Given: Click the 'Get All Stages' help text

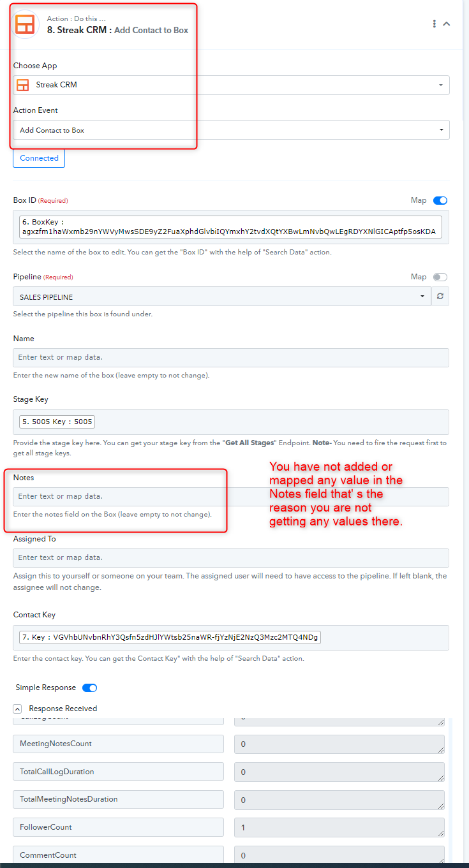Looking at the screenshot, I should pyautogui.click(x=249, y=443).
